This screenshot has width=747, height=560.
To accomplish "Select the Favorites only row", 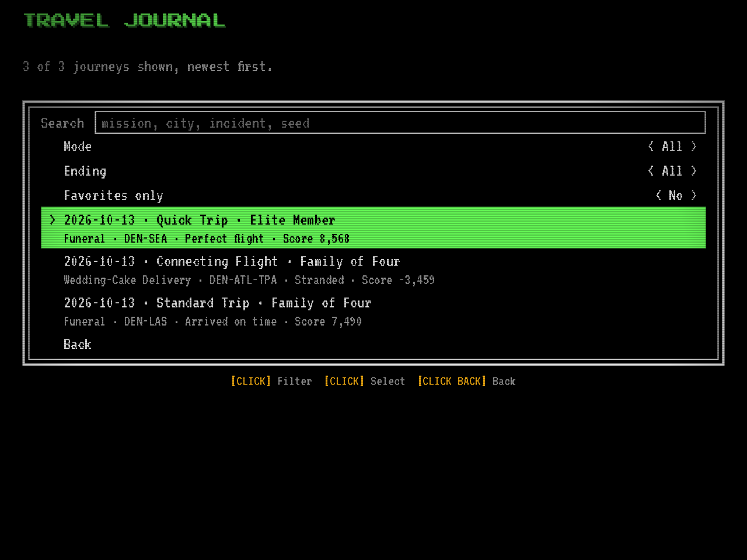I will [x=373, y=195].
